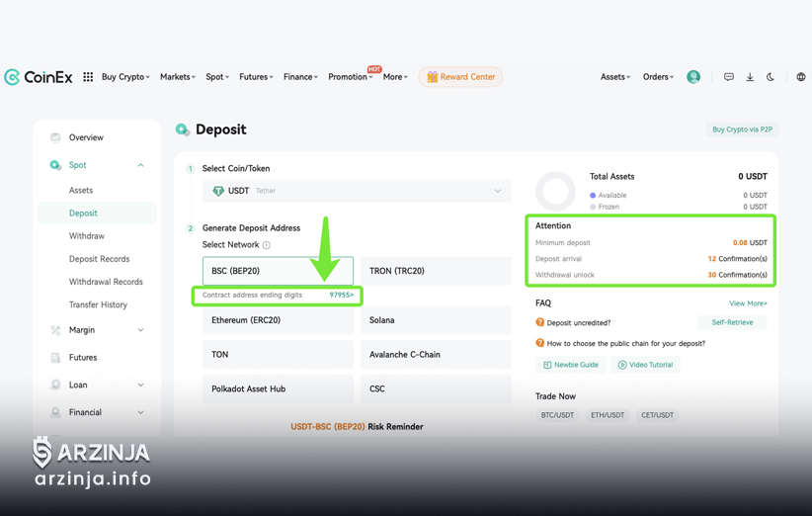
Task: Select the TON network
Action: point(279,354)
